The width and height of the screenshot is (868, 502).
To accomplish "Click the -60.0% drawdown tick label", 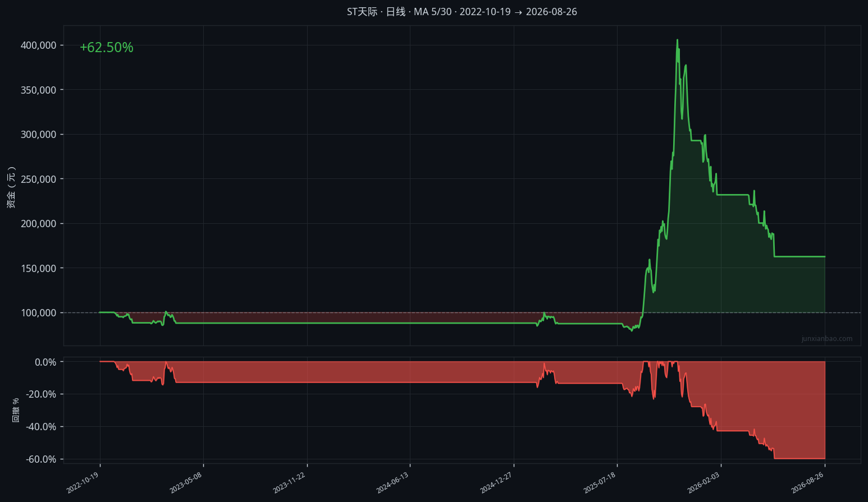I will coord(41,459).
